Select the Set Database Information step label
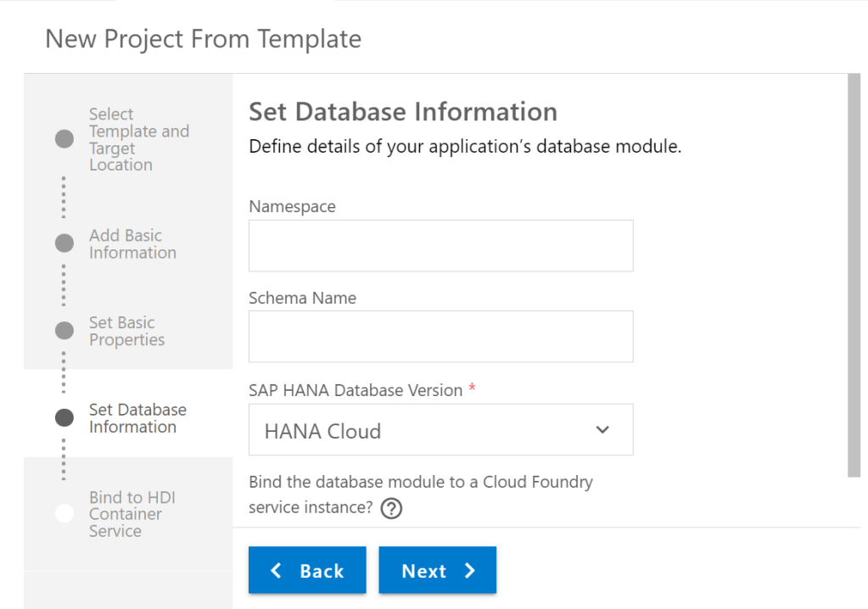The width and height of the screenshot is (868, 609). coord(137,418)
